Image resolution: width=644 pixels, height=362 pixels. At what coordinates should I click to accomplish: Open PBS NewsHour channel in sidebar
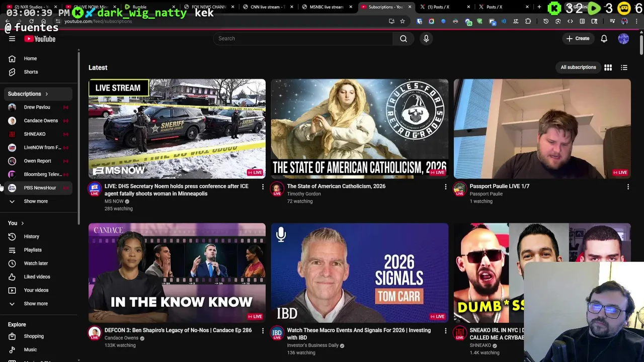[x=39, y=188]
